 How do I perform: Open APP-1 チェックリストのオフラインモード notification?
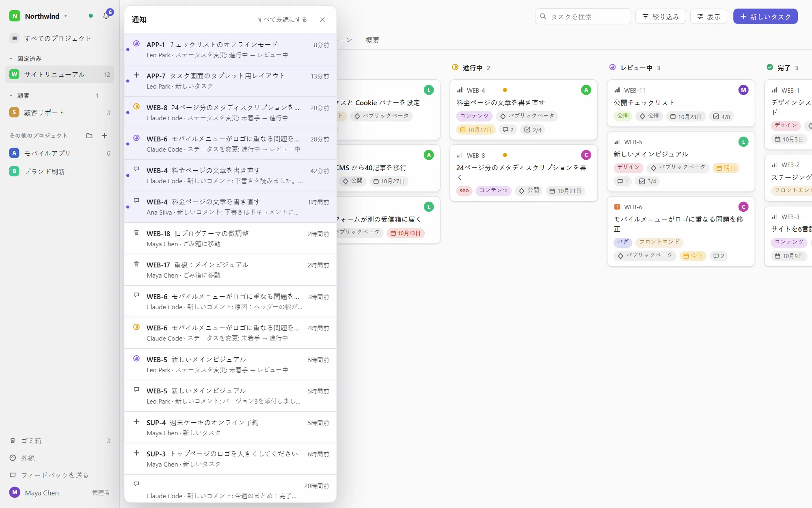pyautogui.click(x=230, y=49)
